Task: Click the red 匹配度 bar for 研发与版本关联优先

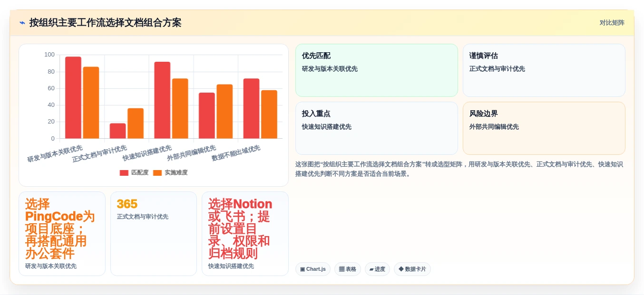Action: click(x=73, y=98)
